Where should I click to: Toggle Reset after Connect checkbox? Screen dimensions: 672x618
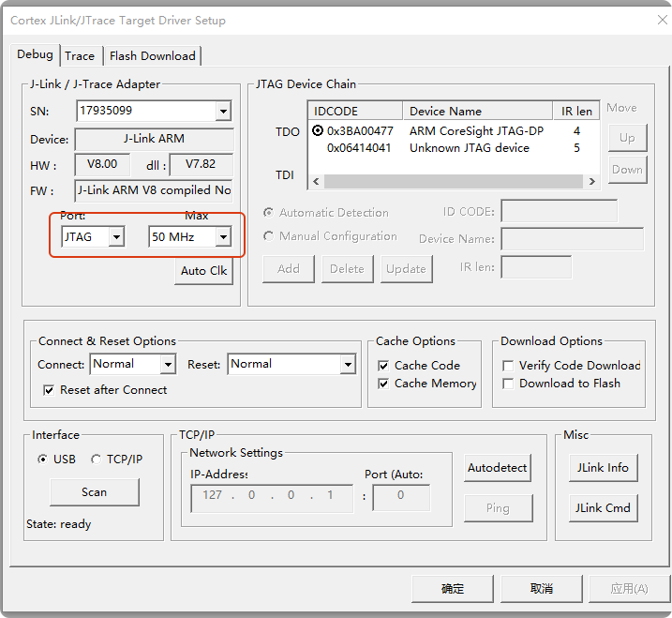[x=49, y=390]
